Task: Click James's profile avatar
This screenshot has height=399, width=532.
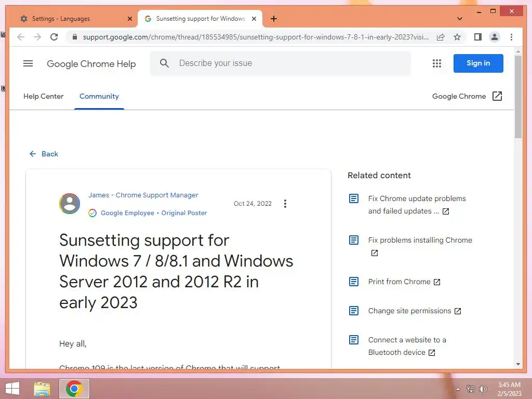Action: click(70, 204)
